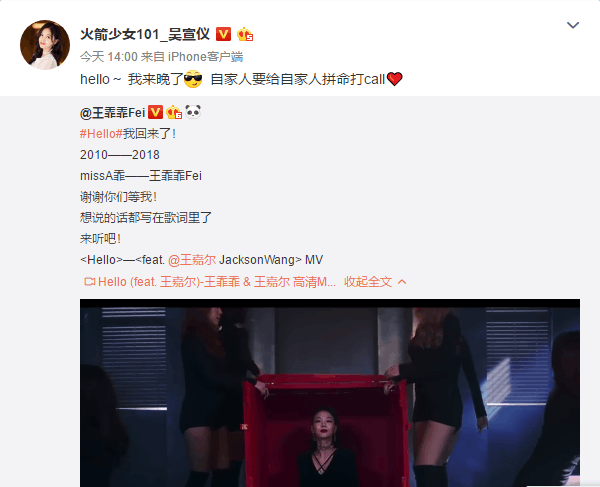Screen dimensions: 600x487
Task: Click the panda icon next to 王霏霏Fei
Action: (193, 112)
